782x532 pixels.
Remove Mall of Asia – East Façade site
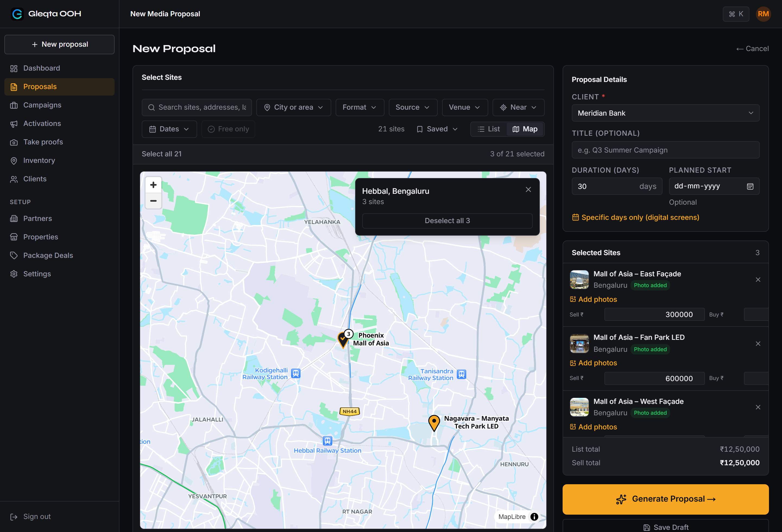coord(758,280)
